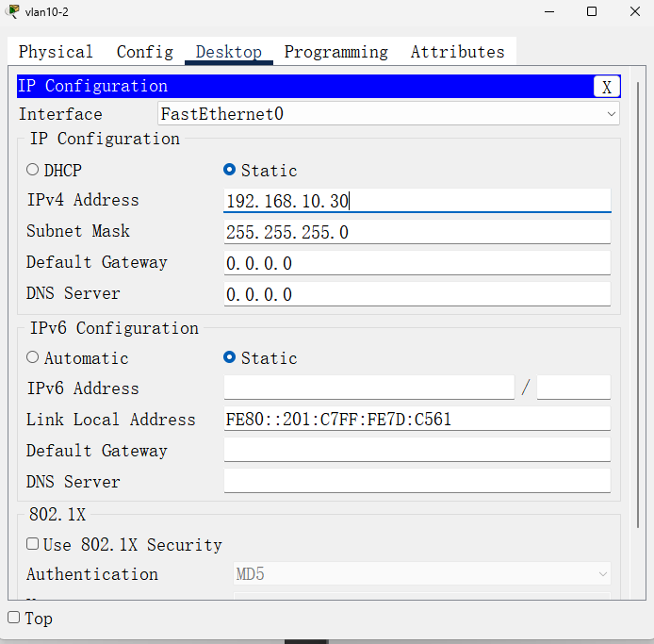The height and width of the screenshot is (644, 654).
Task: Open the Programming tab
Action: coord(336,52)
